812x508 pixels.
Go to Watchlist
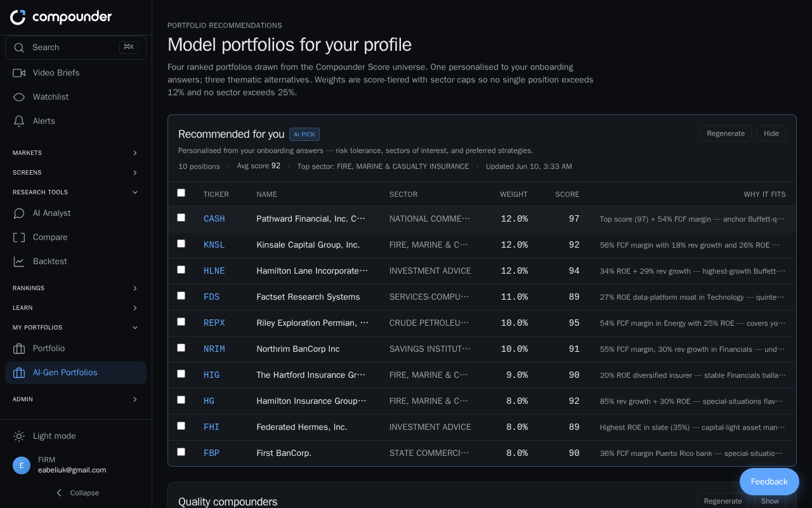pos(75,97)
